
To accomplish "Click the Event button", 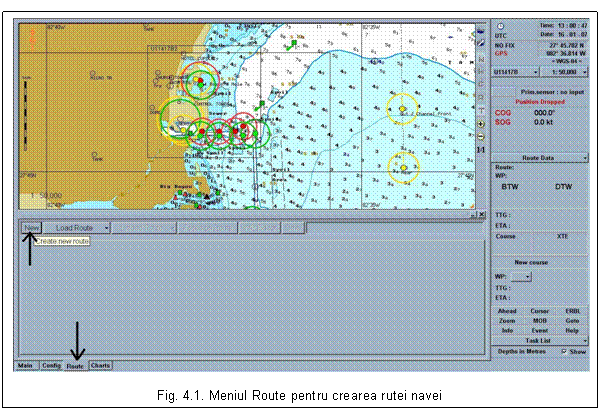I will pyautogui.click(x=540, y=330).
